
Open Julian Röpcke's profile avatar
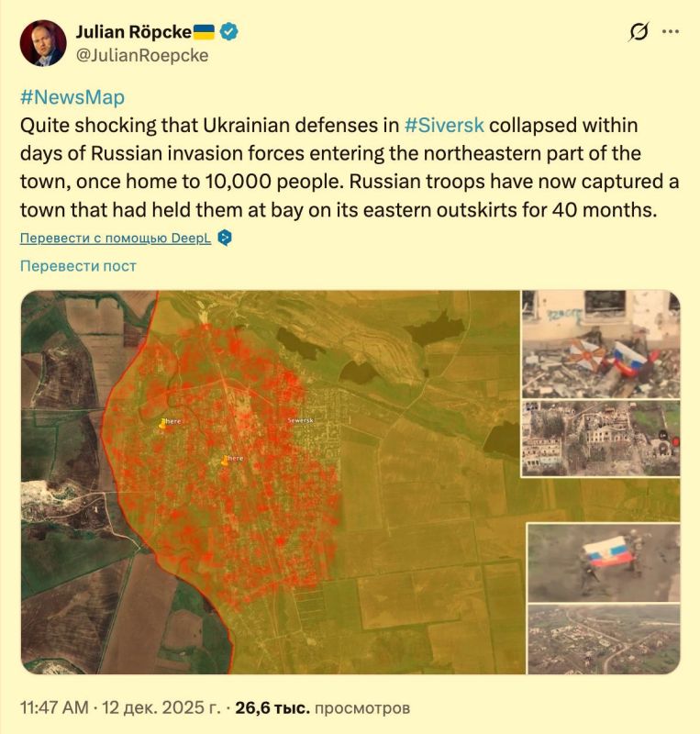click(43, 43)
